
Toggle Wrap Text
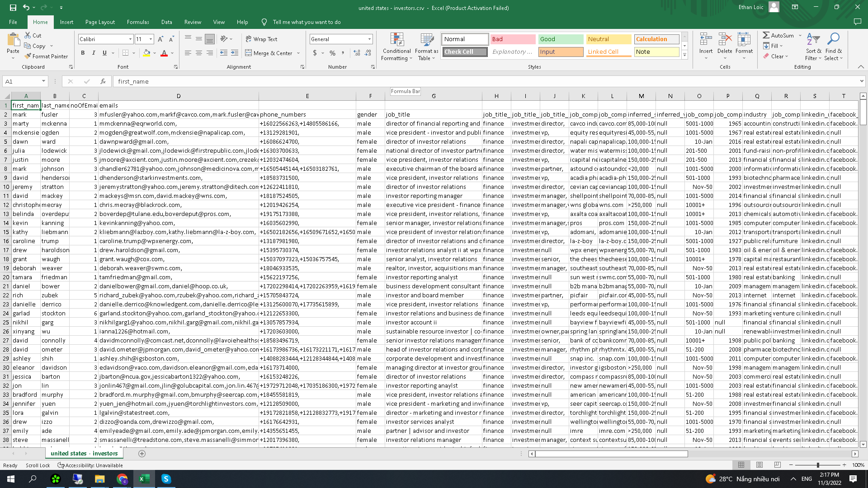pyautogui.click(x=261, y=39)
